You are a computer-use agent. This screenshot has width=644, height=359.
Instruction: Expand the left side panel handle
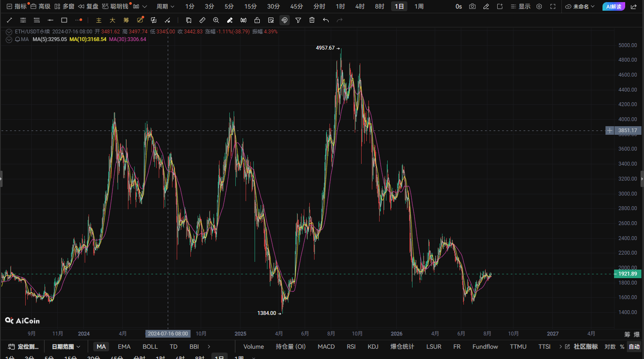coord(1,178)
